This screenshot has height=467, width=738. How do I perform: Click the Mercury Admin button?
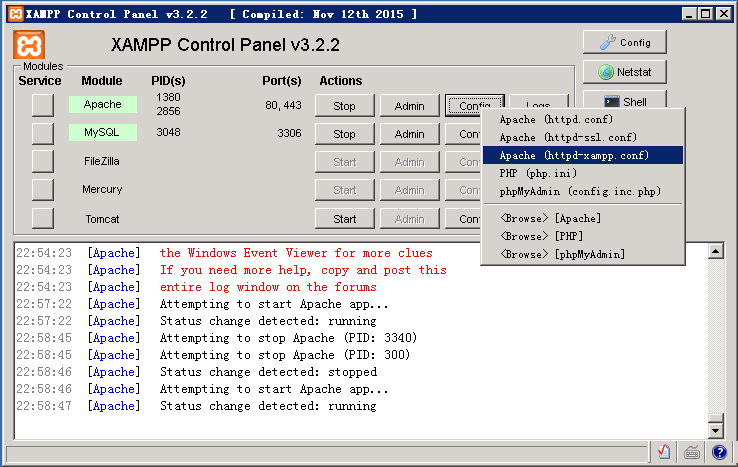pyautogui.click(x=409, y=190)
